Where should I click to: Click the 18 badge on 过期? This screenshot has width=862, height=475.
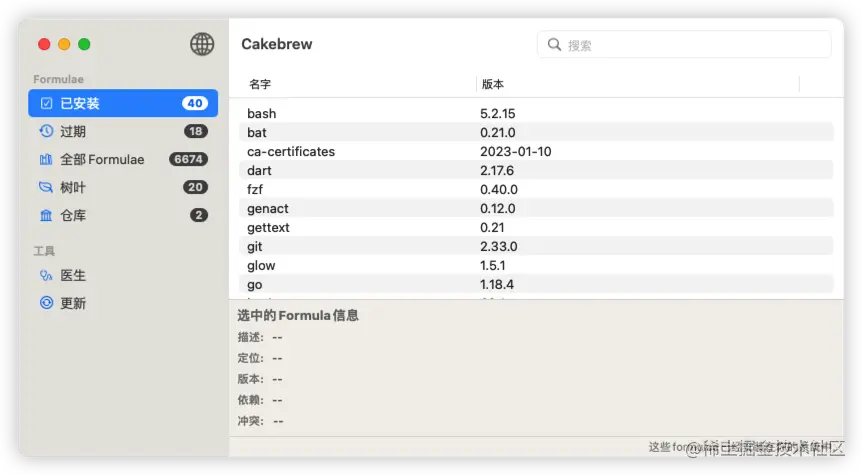pyautogui.click(x=196, y=131)
